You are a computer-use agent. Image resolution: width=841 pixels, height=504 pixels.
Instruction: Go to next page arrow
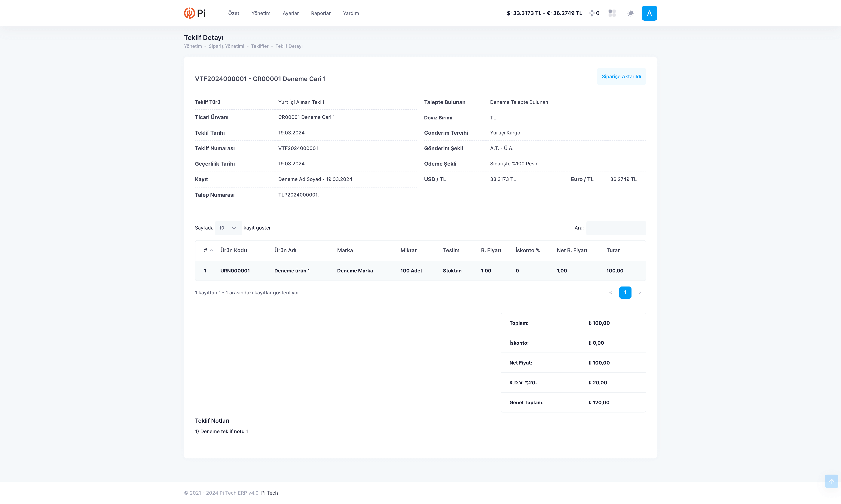pyautogui.click(x=639, y=292)
